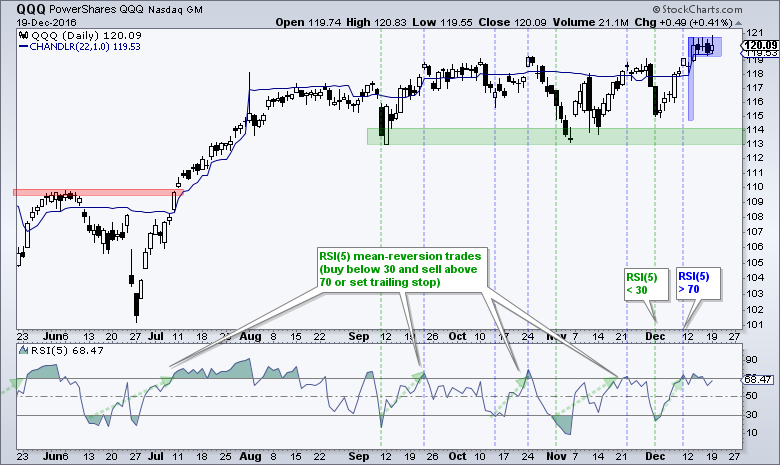Click the RSI(5) 68.47 indicator legend
The width and height of the screenshot is (780, 465).
67,351
